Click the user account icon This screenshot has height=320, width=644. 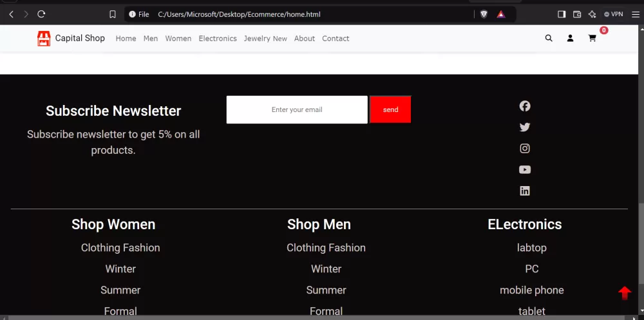point(570,38)
